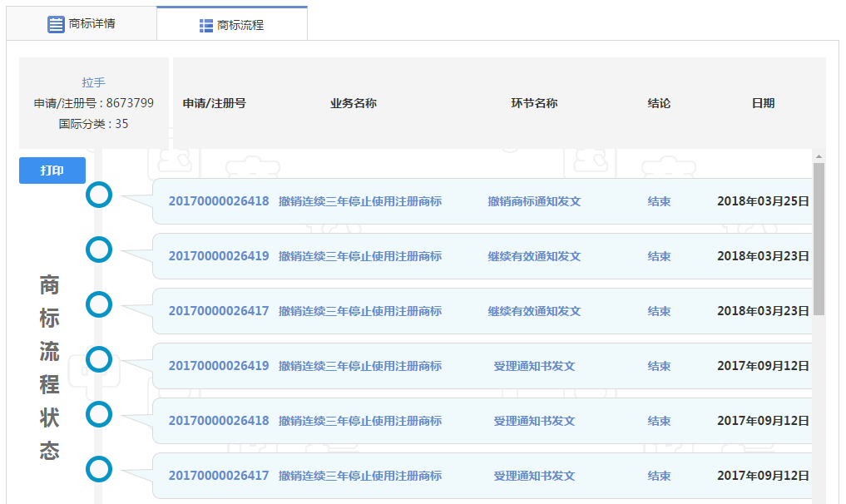Viewport: 846px width, 504px height.
Task: Select timeline circle beside 20170000026417 继续有效通知发文 row
Action: click(x=99, y=304)
